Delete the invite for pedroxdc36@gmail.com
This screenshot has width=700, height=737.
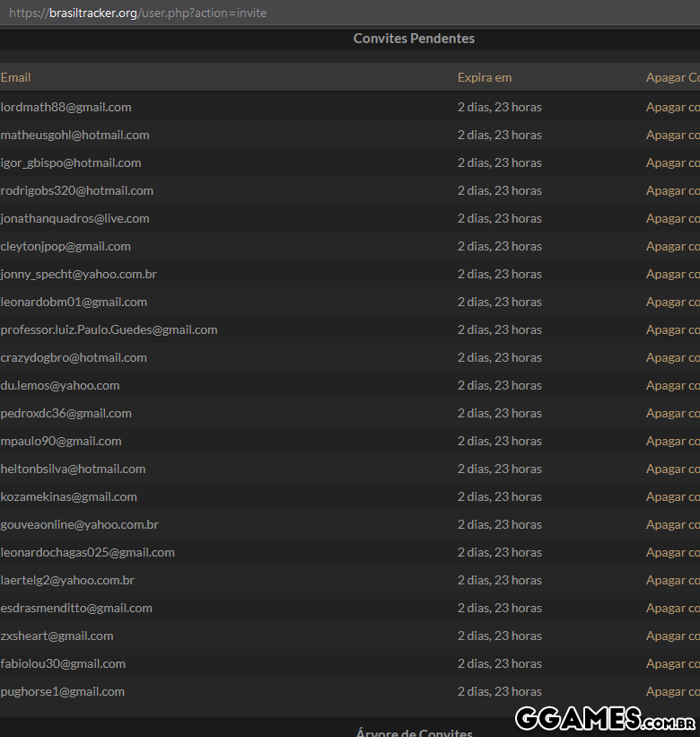tap(672, 413)
